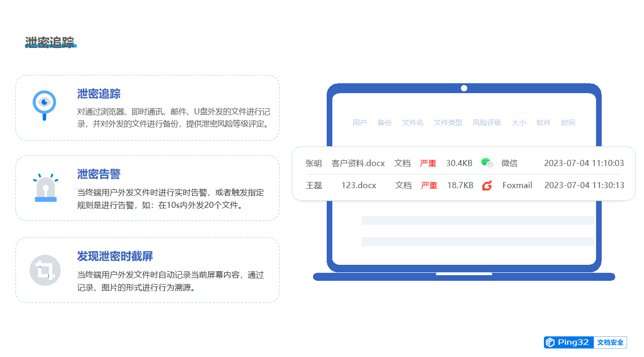Click the WeChat icon in 张明 row

pos(487,163)
